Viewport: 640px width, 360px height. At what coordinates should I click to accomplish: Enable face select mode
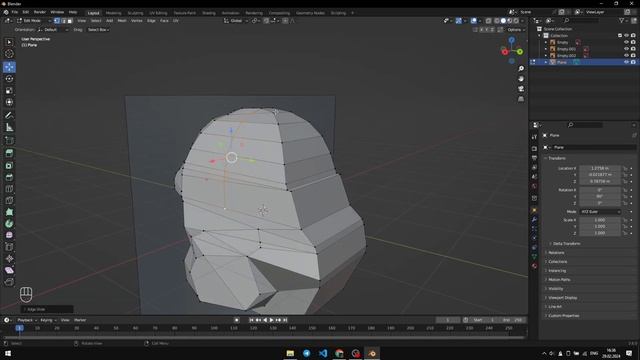(70, 20)
